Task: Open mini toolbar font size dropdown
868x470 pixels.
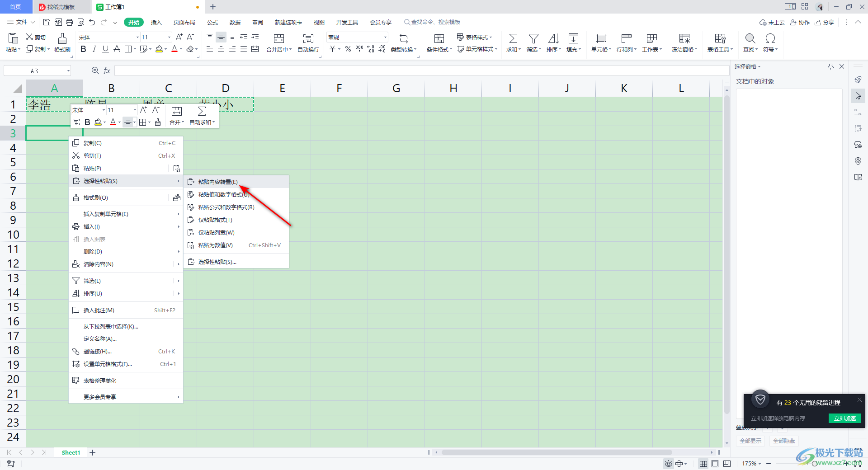Action: tap(135, 110)
